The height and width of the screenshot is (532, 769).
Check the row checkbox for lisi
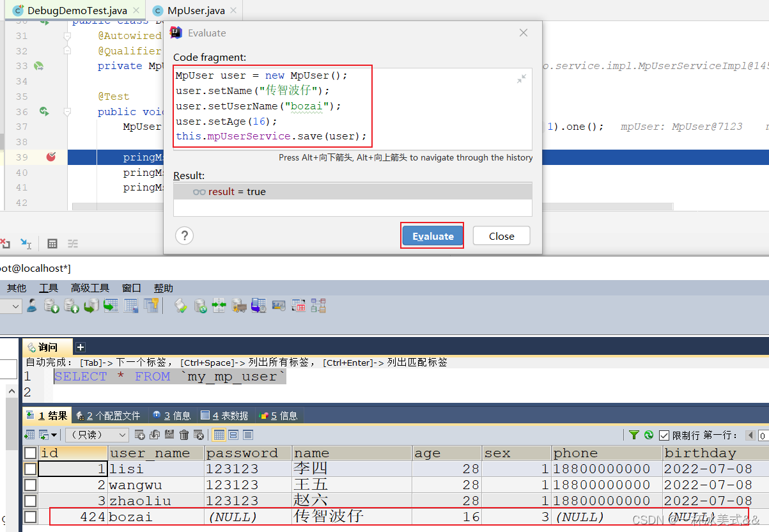pos(30,469)
